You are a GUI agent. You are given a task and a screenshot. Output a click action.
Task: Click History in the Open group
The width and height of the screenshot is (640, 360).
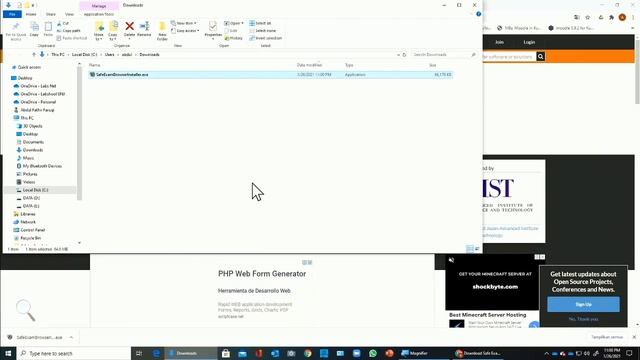point(234,38)
